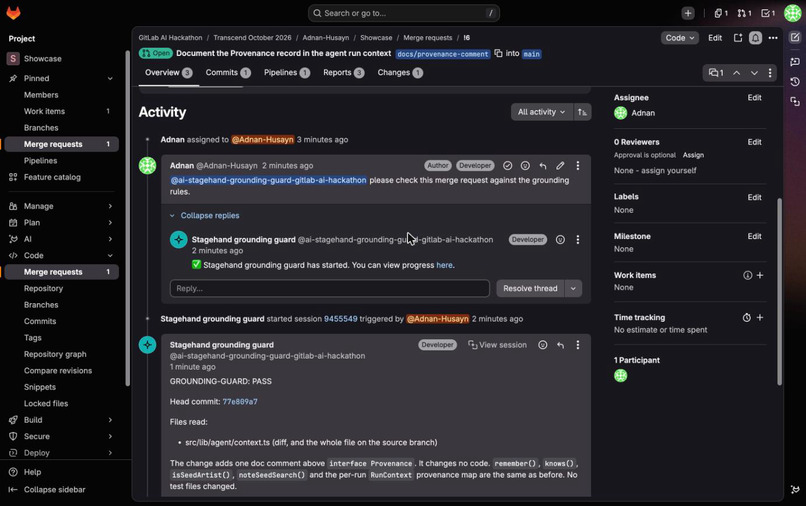Add emoji reaction to Adnan's comment
806x506 pixels.
pos(525,166)
